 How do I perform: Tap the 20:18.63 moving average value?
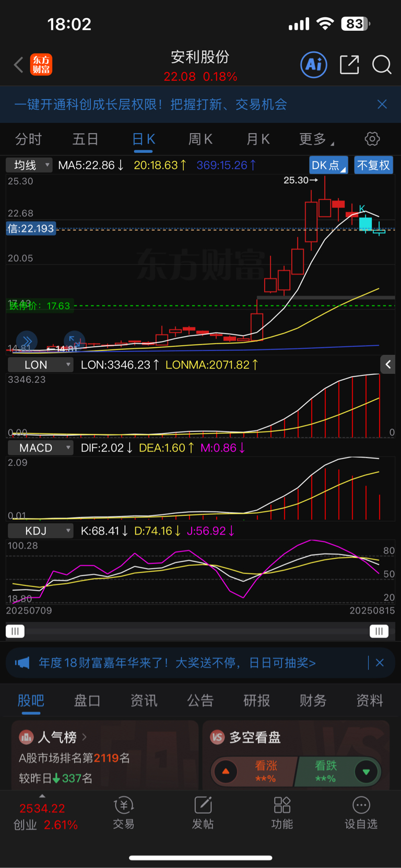click(x=160, y=165)
